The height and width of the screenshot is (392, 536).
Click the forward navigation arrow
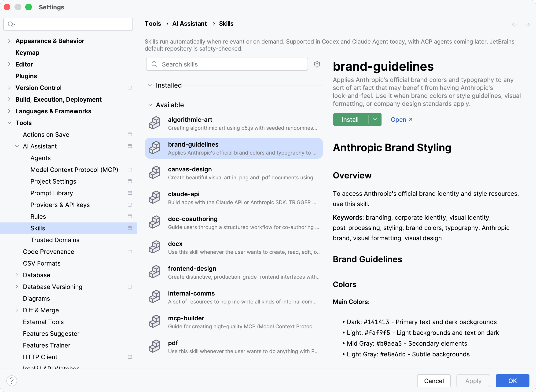[527, 25]
